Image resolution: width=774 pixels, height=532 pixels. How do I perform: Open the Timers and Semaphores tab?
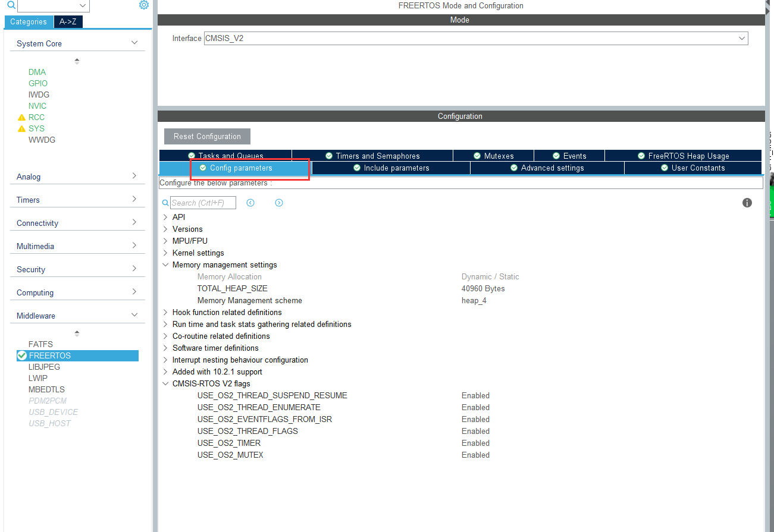pos(372,156)
